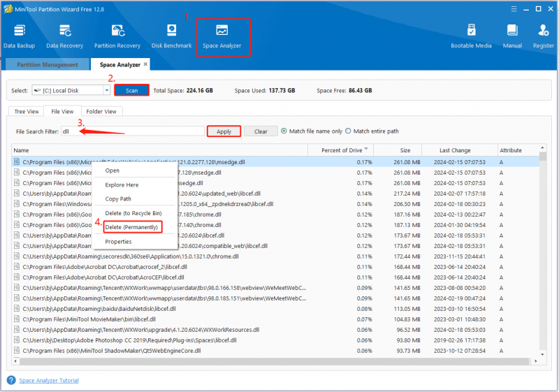Viewport: 559px width, 392px height.
Task: Launch the Data Recovery tool
Action: (64, 36)
